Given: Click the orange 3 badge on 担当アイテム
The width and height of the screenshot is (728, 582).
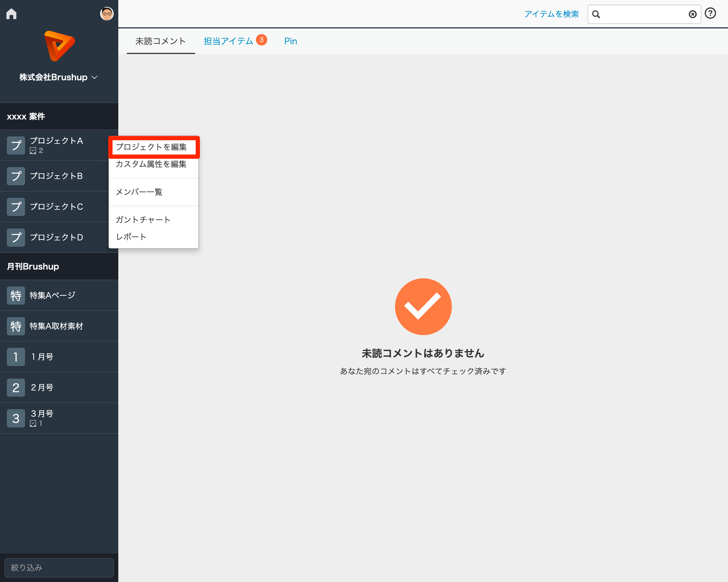Looking at the screenshot, I should click(261, 40).
